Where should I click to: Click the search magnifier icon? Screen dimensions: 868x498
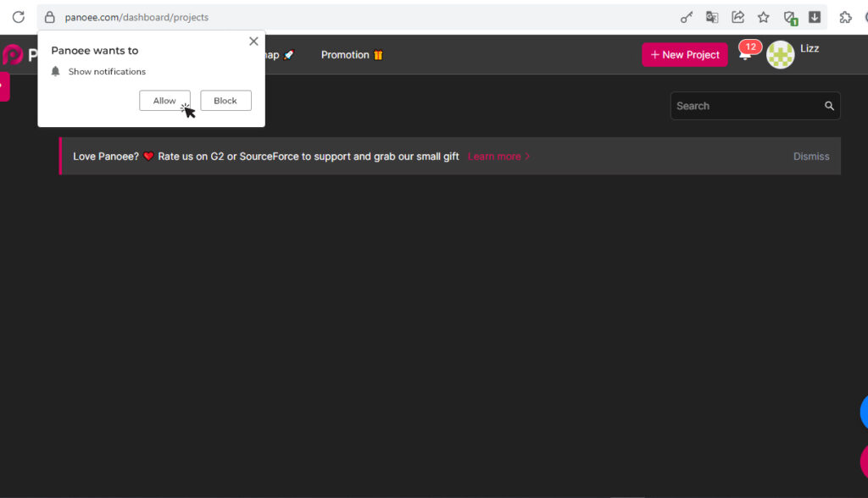pyautogui.click(x=829, y=106)
